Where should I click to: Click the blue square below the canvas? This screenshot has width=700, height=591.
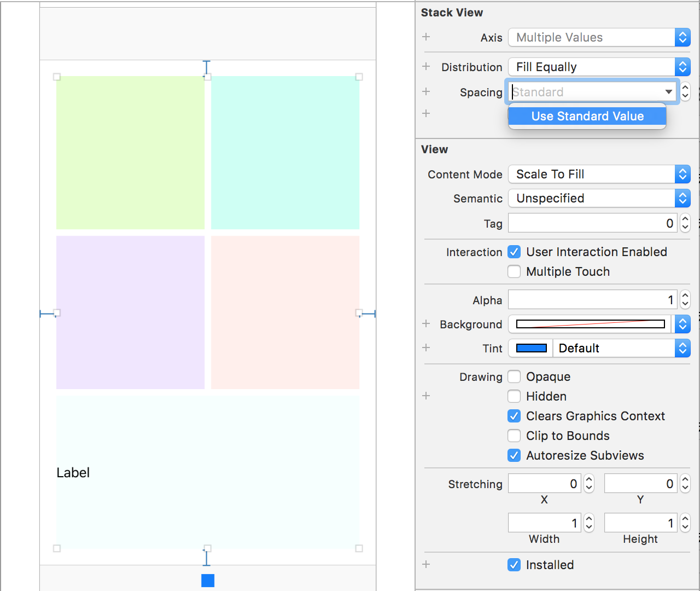pos(208,581)
